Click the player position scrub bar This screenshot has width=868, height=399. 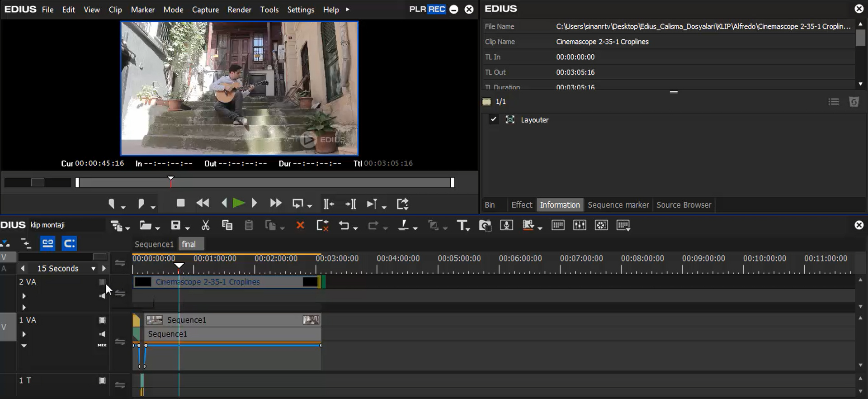point(264,182)
